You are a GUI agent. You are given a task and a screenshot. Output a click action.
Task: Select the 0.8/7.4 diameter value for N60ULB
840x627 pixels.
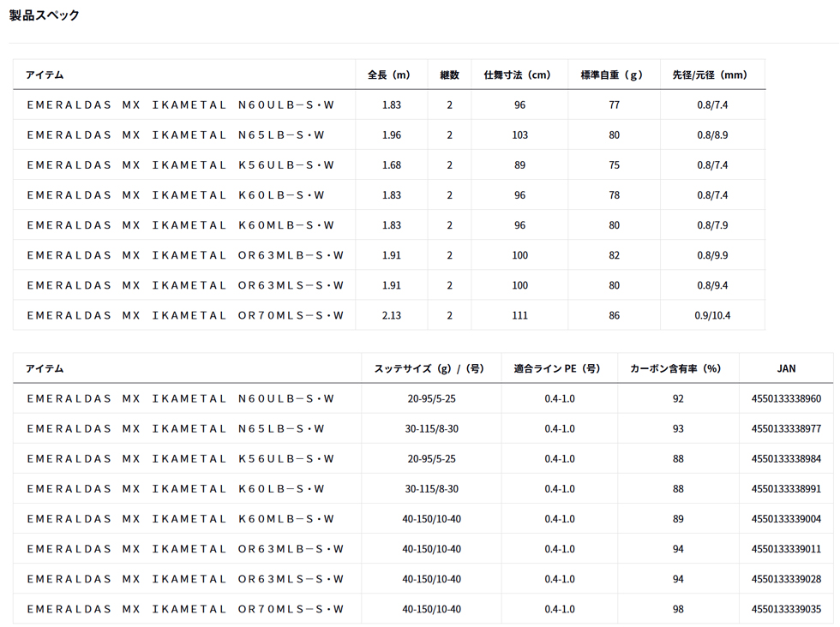(x=712, y=105)
